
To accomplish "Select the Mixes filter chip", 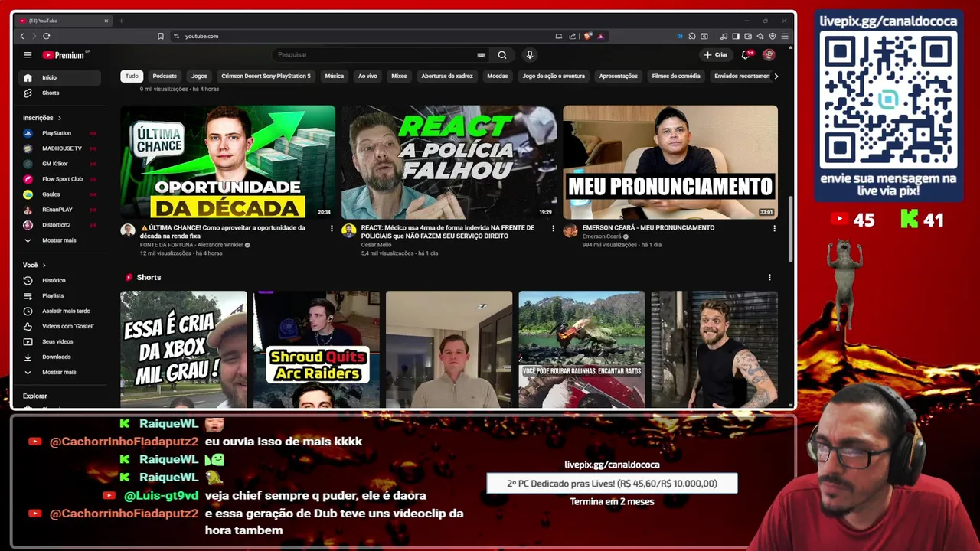I will (399, 76).
